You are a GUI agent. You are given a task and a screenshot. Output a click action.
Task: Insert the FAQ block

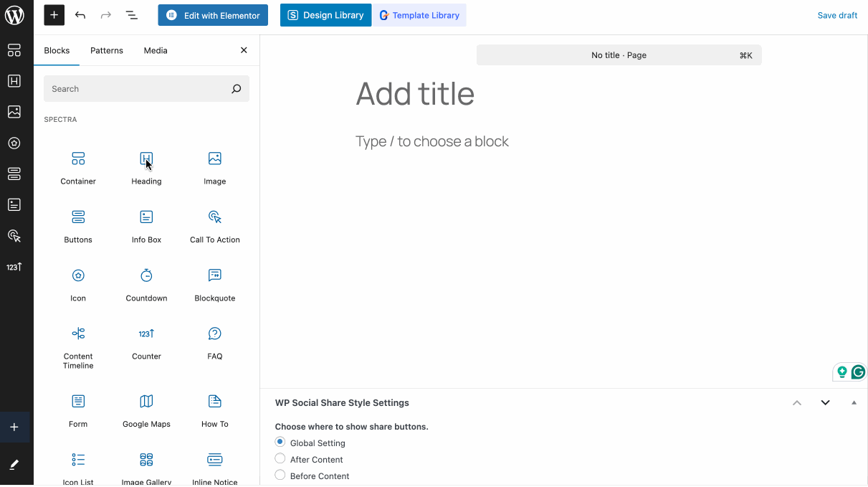(x=214, y=343)
